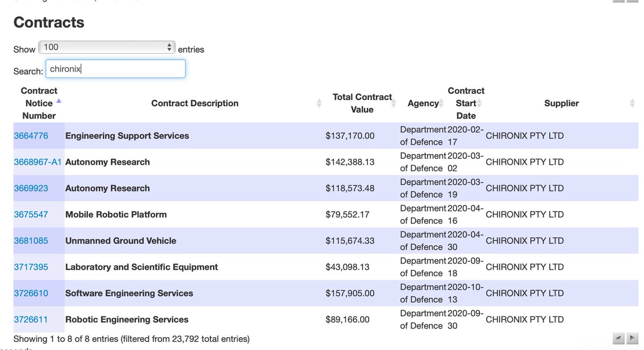Select Autonomy Research description valued $142,388.13
This screenshot has width=644, height=350.
[107, 162]
